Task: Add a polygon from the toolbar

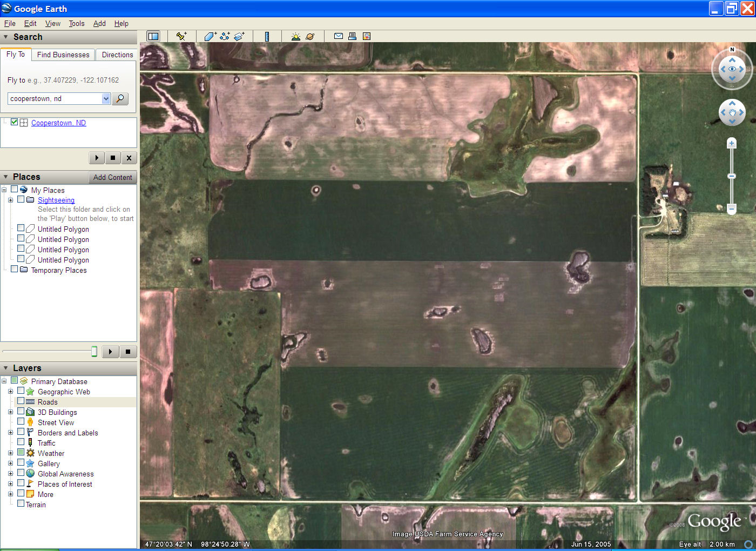Action: click(210, 36)
